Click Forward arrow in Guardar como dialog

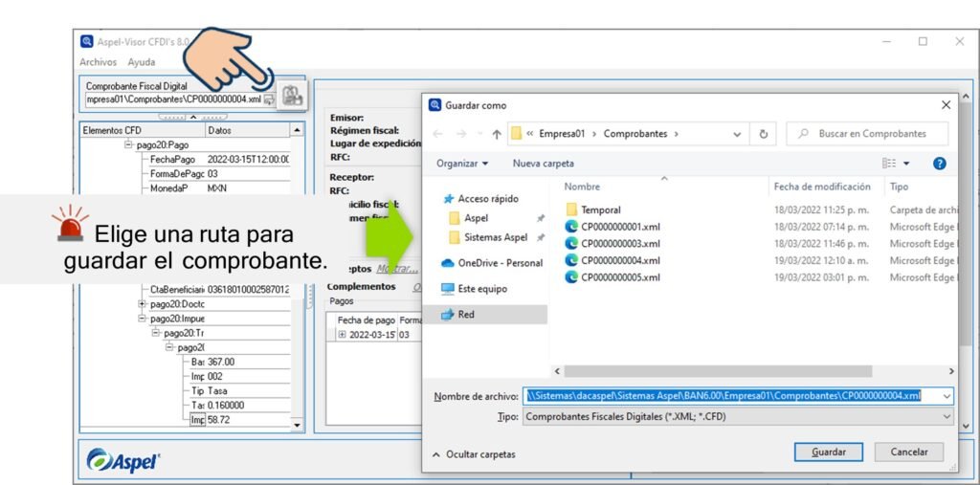[x=460, y=134]
